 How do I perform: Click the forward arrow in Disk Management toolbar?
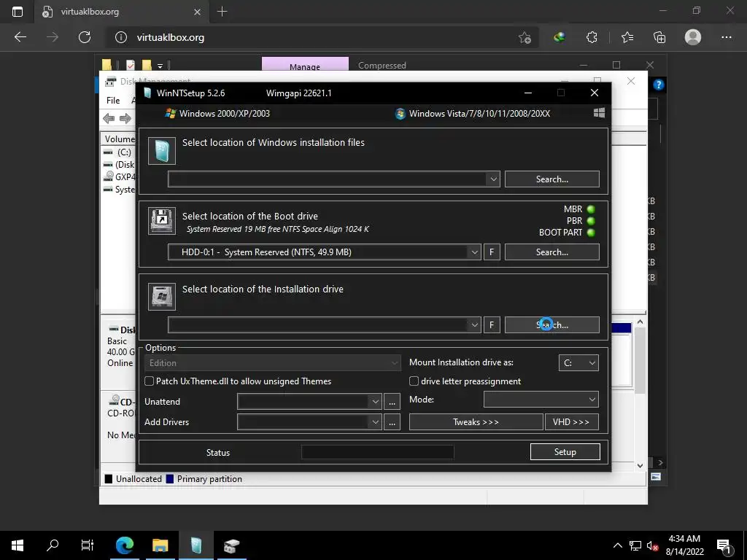tap(125, 118)
